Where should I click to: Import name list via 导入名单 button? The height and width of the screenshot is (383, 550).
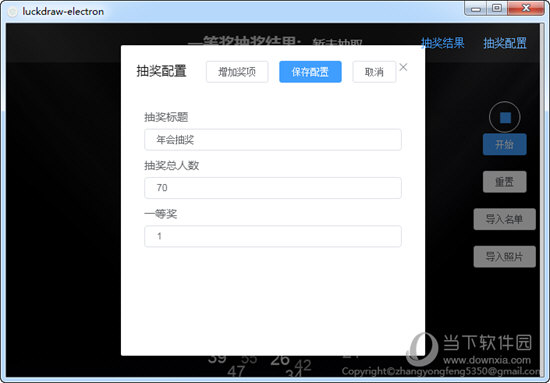pos(504,219)
